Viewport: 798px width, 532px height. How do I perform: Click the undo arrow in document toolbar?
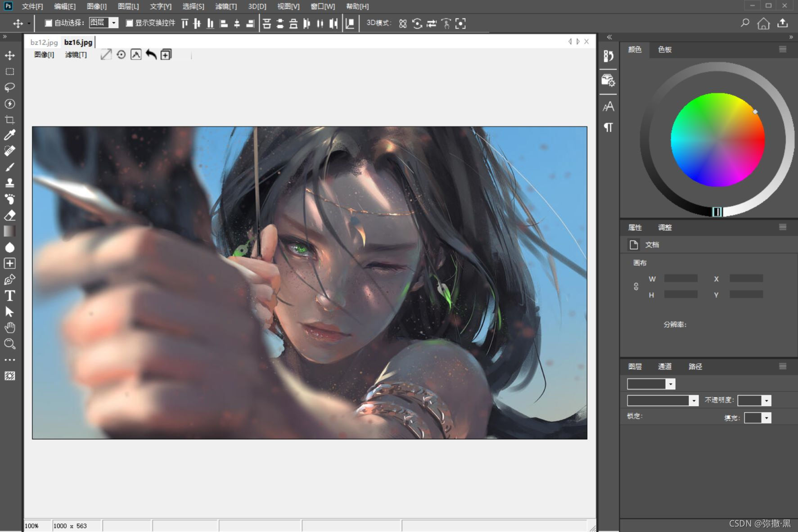pyautogui.click(x=151, y=54)
